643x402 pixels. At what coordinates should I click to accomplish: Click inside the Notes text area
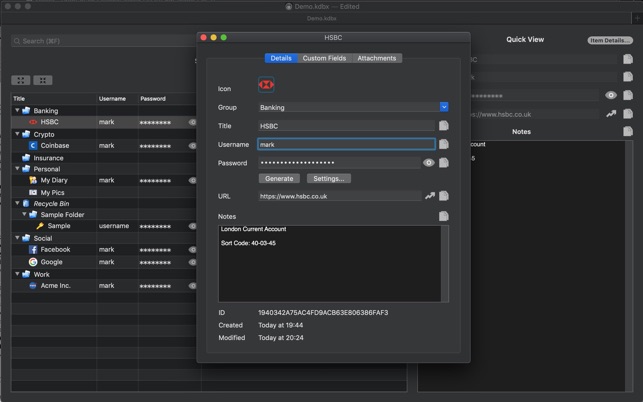click(x=330, y=263)
